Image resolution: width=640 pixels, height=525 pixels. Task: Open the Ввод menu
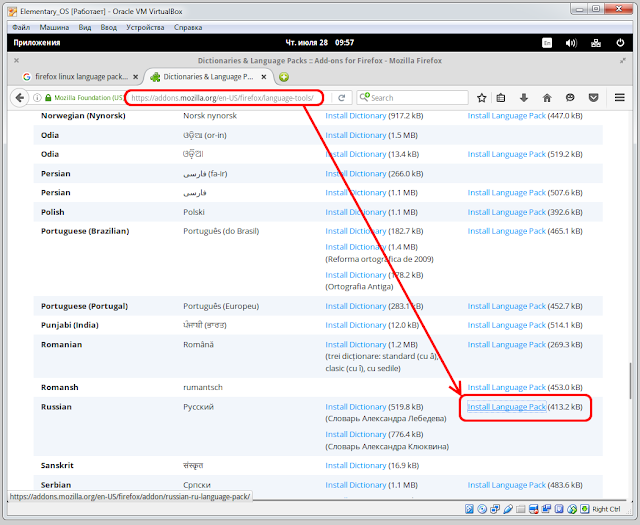(x=109, y=27)
